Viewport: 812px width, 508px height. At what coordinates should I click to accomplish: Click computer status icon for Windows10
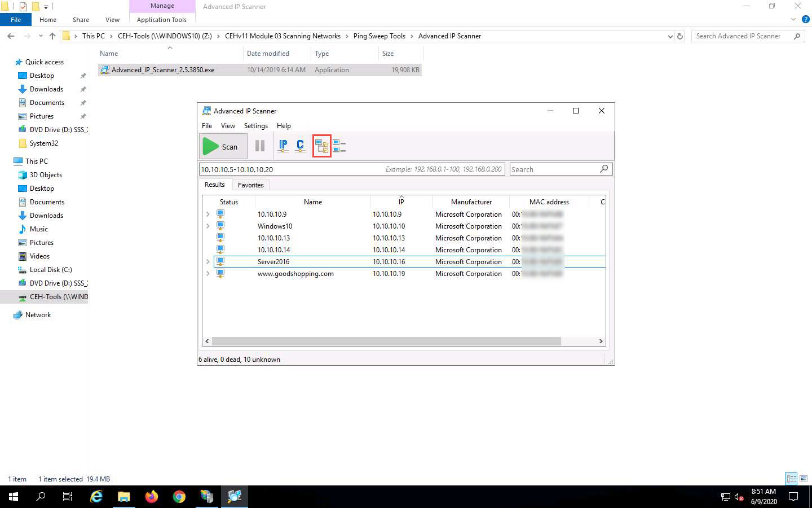(220, 226)
